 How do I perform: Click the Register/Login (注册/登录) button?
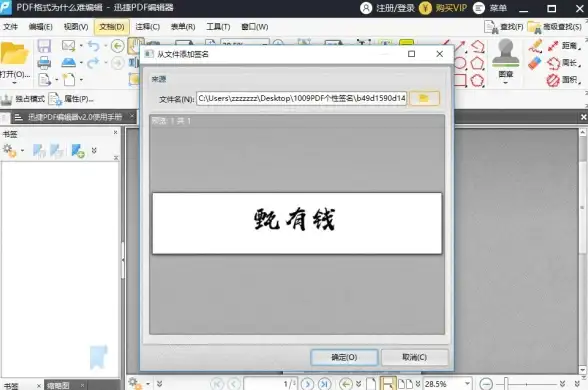(x=388, y=8)
